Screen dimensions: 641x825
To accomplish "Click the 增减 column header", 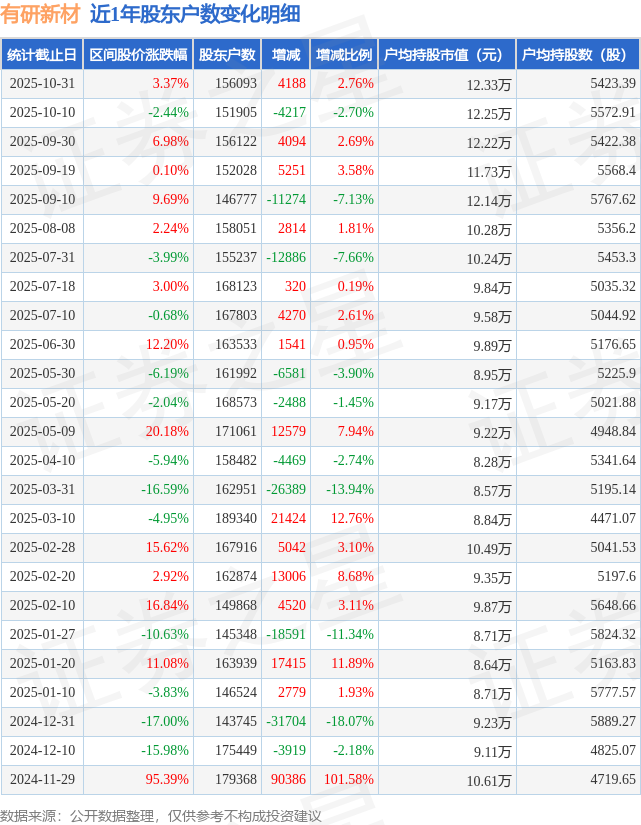I will (x=285, y=55).
